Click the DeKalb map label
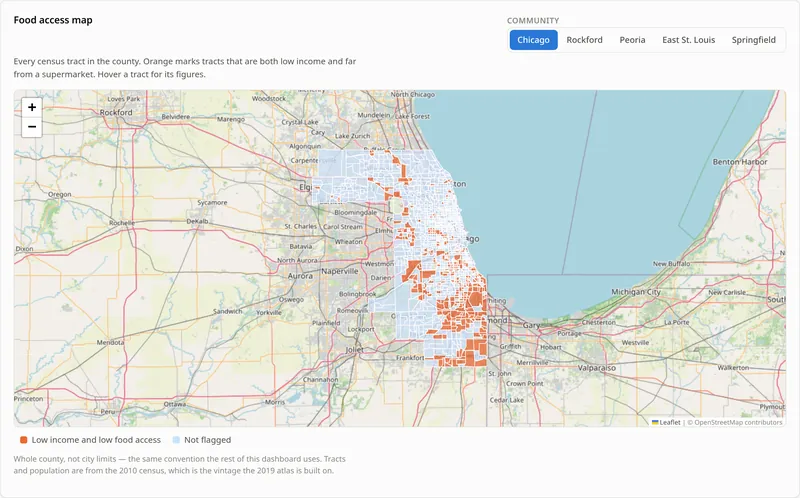This screenshot has width=800, height=498. click(x=197, y=221)
